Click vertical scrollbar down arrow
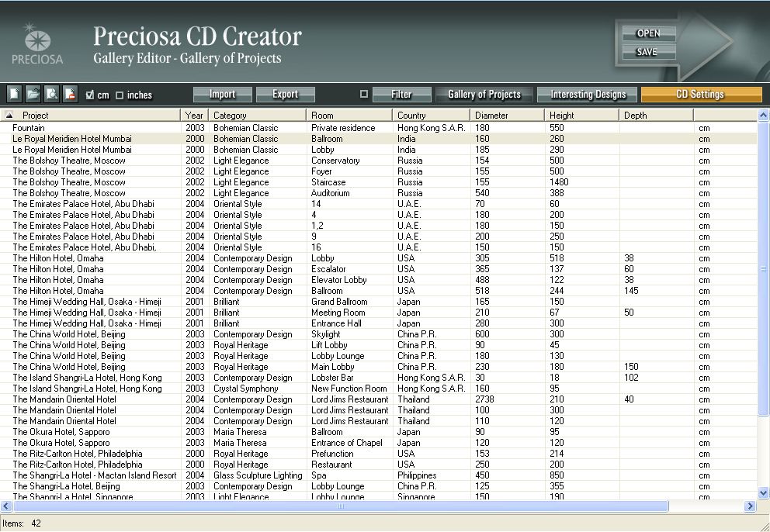 763,492
